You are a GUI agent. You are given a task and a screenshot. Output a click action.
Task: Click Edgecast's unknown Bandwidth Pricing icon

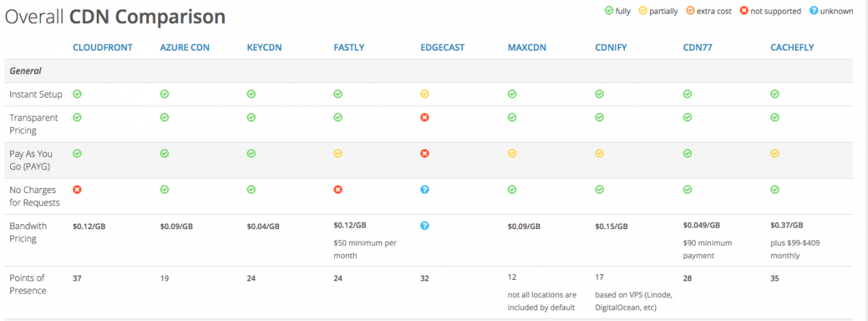[x=425, y=226]
